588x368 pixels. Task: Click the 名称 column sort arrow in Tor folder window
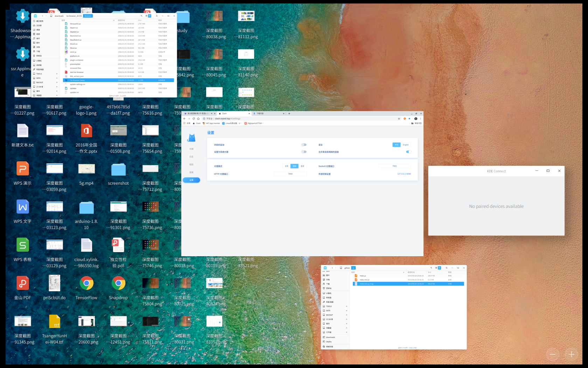click(x=114, y=20)
